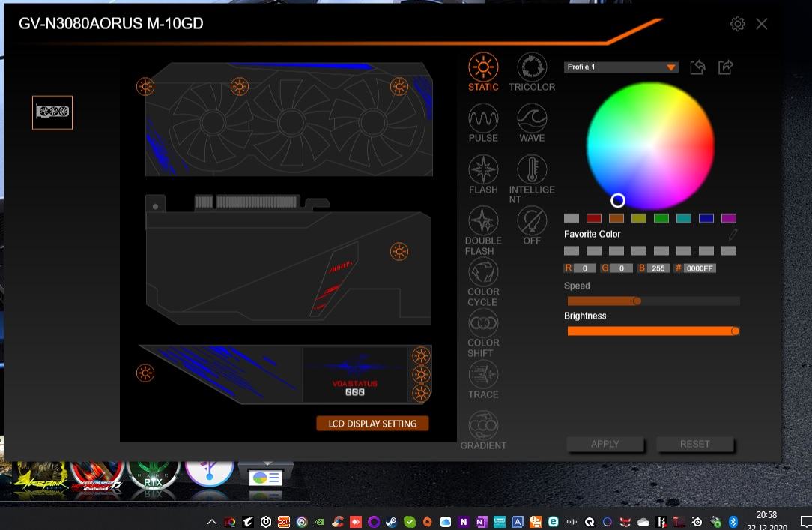Pick the gray preset color swatch

tap(572, 218)
